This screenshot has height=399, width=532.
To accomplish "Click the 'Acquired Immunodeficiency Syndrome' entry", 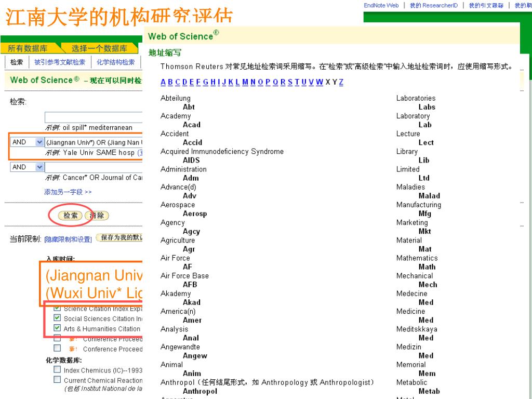I will [x=222, y=151].
